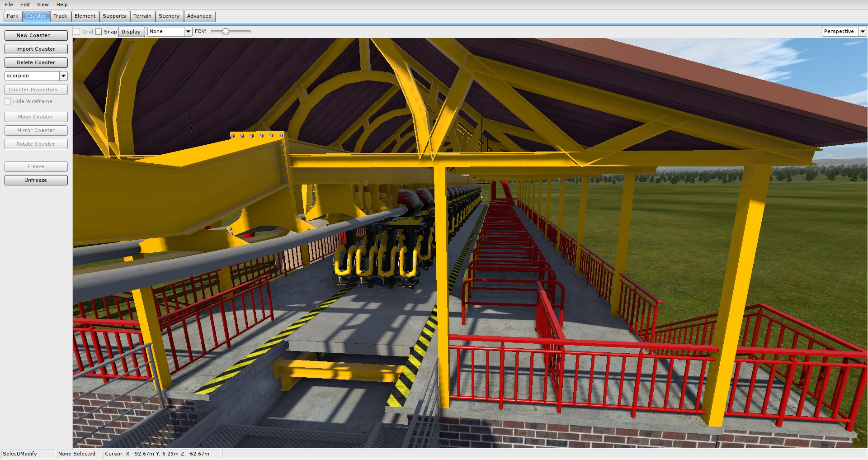Click the Mirror Coaster button
Screen dimensions: 868x460
(36, 130)
